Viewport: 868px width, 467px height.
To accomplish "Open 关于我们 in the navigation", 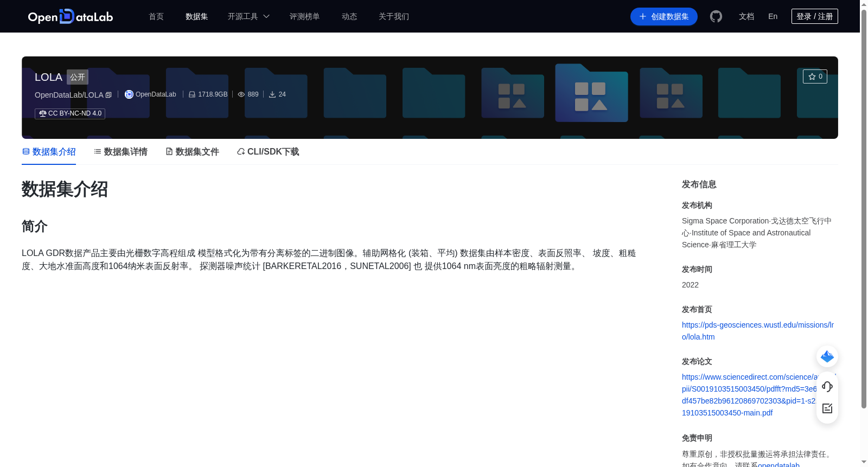I will pyautogui.click(x=394, y=16).
